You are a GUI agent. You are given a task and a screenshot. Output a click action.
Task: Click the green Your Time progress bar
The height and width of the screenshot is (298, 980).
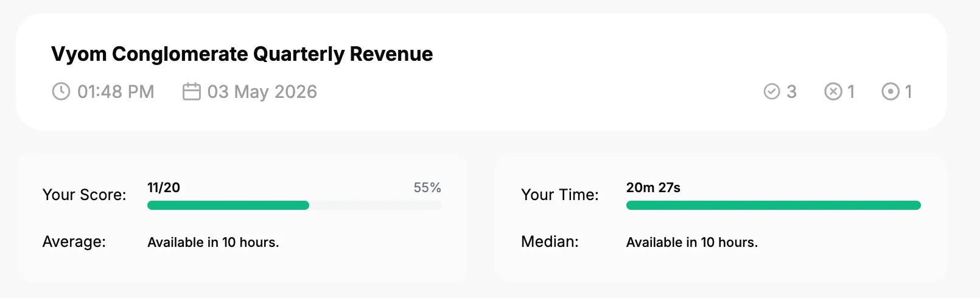click(x=774, y=206)
